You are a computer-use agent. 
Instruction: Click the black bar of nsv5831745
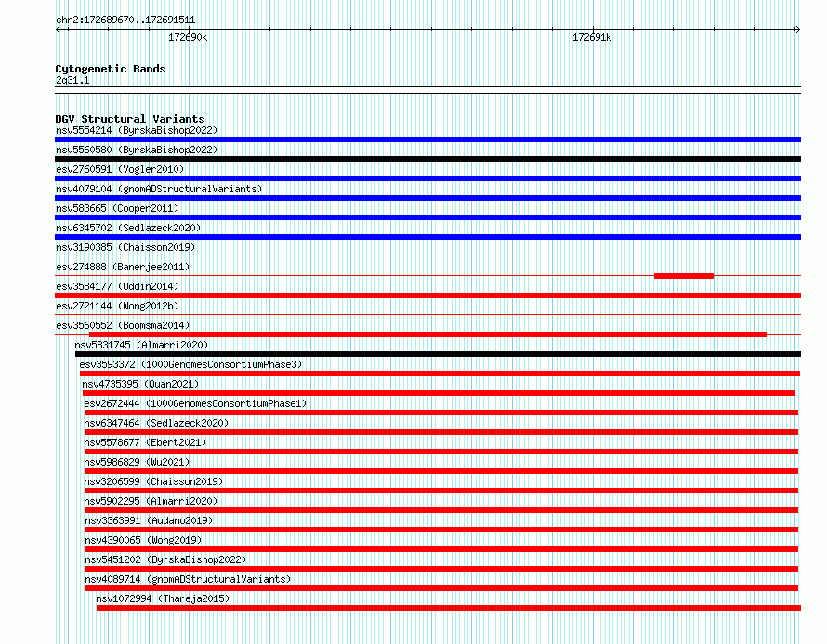click(439, 354)
